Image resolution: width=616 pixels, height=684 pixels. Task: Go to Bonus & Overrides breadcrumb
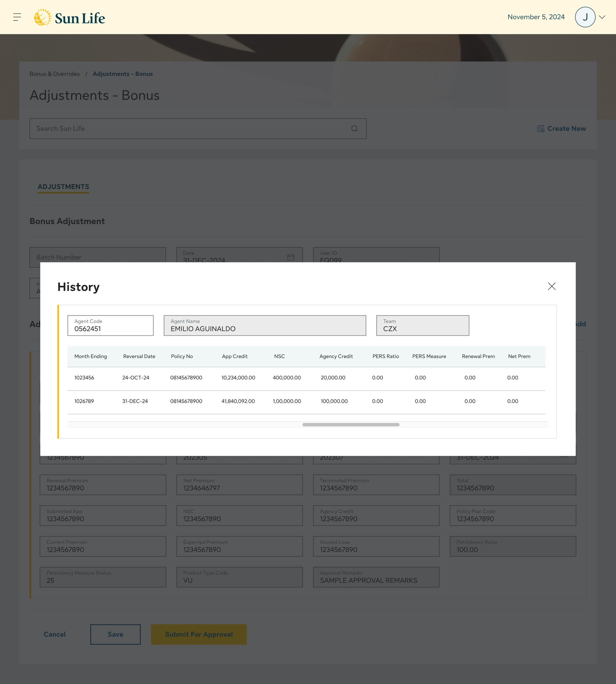55,74
